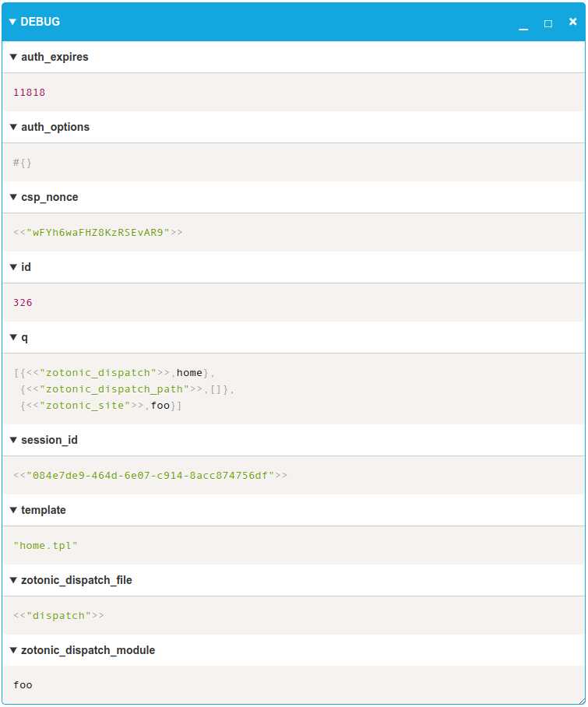Select the foo module value
The width and height of the screenshot is (588, 707).
click(23, 685)
